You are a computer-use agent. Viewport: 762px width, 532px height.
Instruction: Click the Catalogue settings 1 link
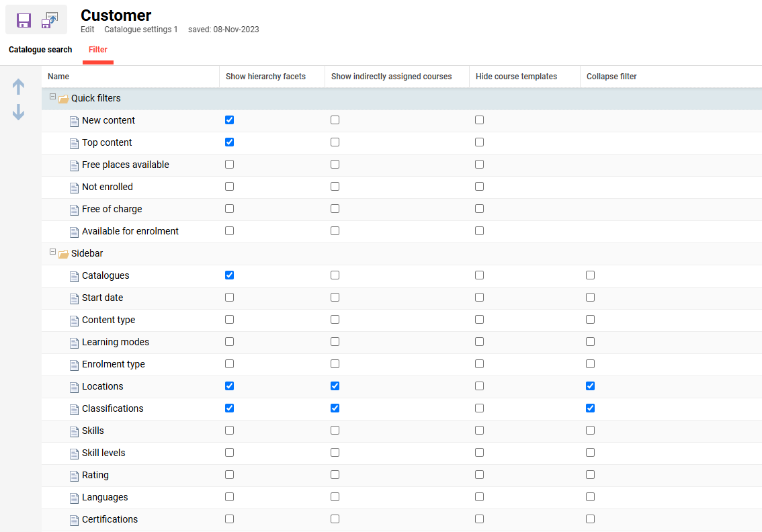click(x=141, y=30)
